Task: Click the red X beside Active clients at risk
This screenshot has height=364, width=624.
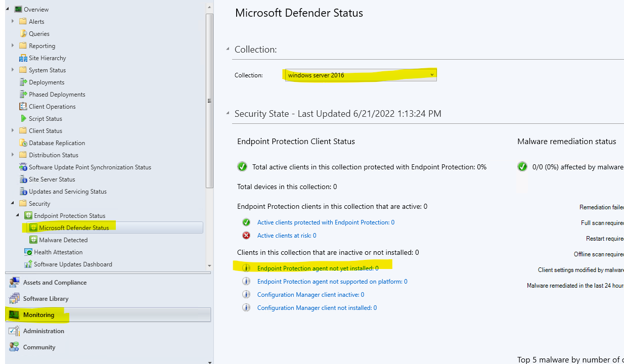Action: pos(247,235)
